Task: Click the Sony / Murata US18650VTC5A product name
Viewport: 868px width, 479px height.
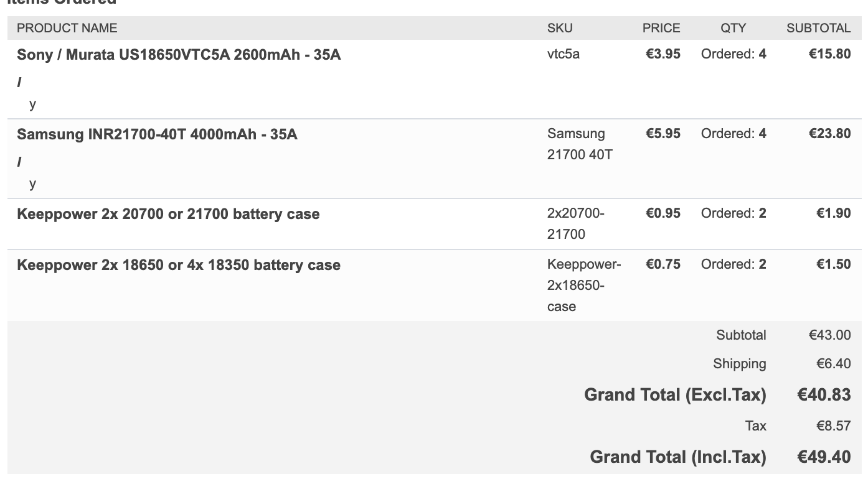Action: click(179, 55)
